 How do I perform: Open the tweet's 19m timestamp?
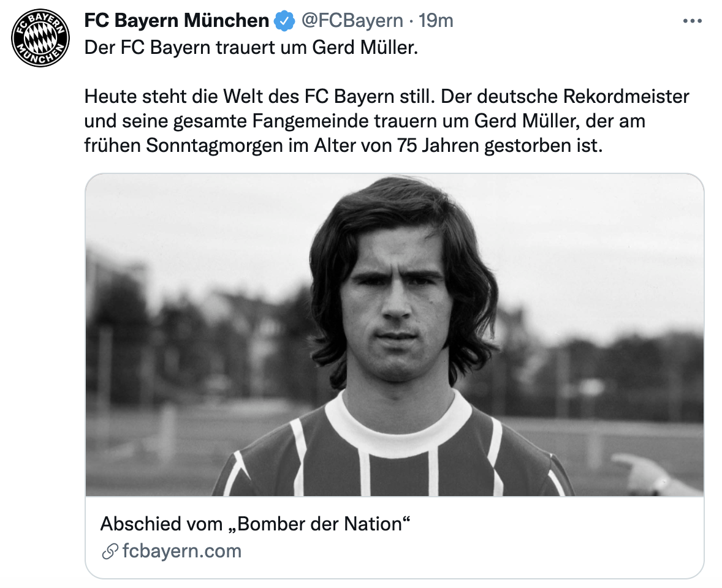[x=436, y=21]
